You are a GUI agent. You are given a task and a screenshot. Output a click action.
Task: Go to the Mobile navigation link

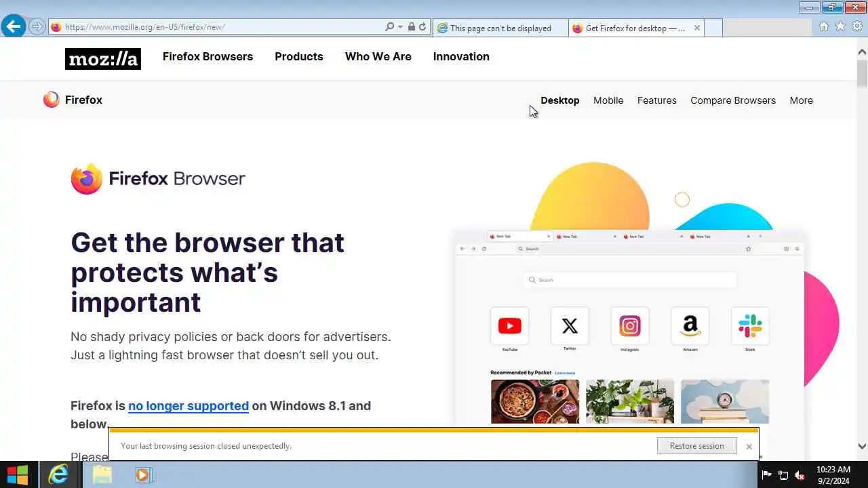point(608,100)
